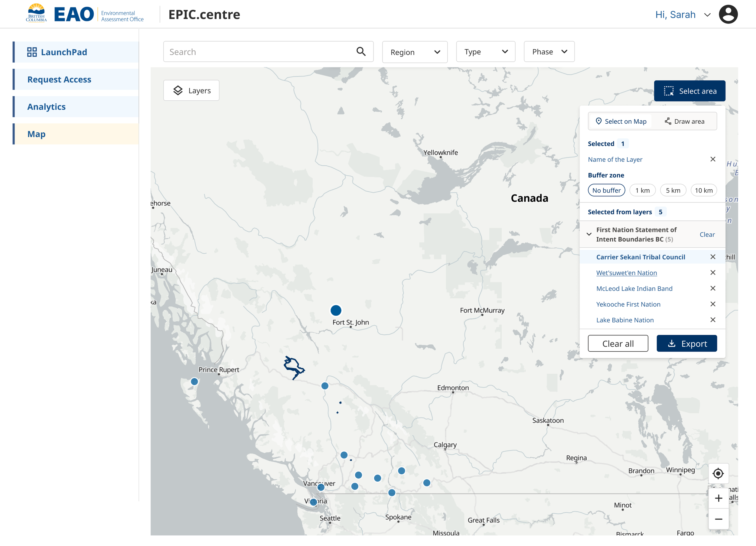Remove Carrier Sekani Tribal Council entry
Viewport: 756px width, 546px height.
[713, 257]
